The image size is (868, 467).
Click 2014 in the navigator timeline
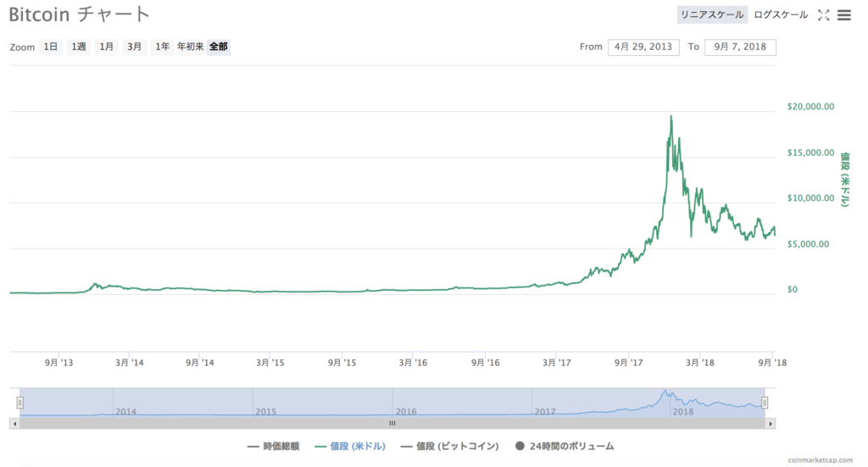click(125, 412)
